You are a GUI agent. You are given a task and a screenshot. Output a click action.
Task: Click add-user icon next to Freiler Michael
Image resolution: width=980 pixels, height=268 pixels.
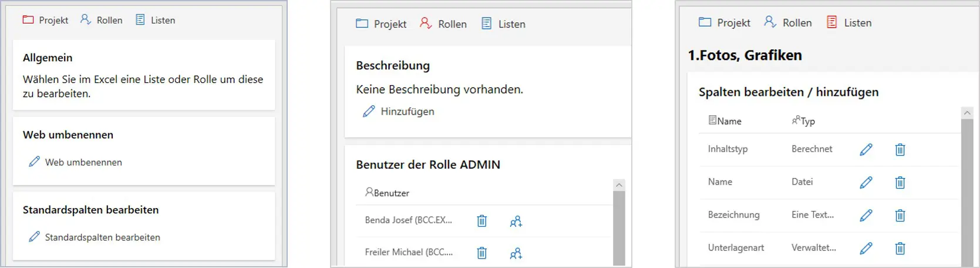(516, 253)
